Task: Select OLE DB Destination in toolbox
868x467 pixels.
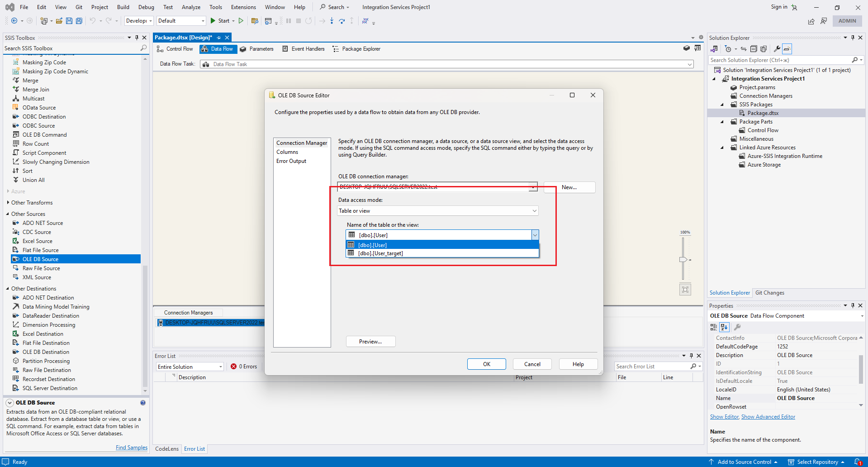Action: [x=46, y=352]
